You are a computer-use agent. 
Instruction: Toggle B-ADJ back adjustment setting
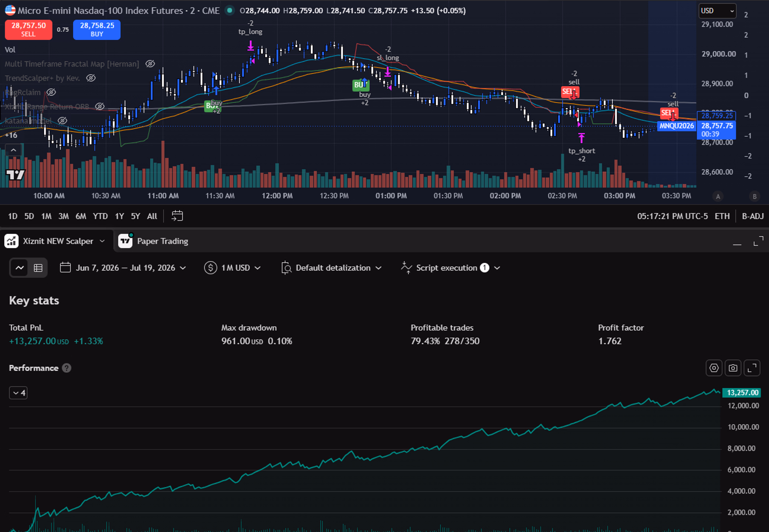tap(753, 216)
